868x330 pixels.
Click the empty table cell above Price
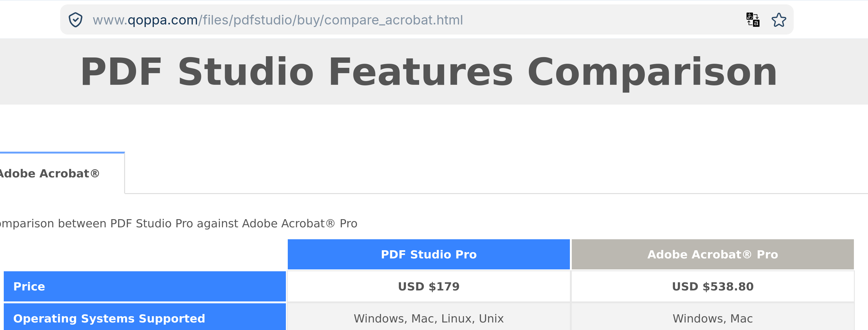click(x=144, y=254)
